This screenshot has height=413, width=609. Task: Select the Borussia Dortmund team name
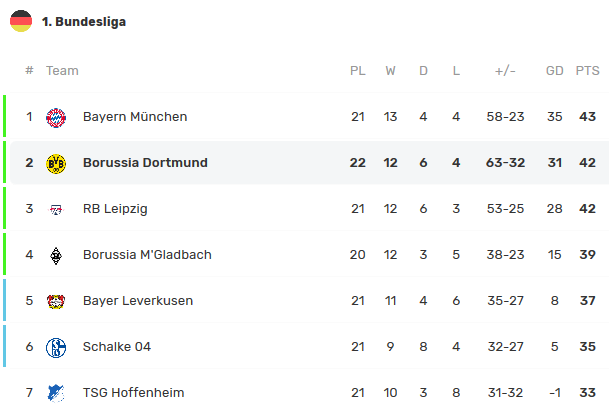coord(145,163)
